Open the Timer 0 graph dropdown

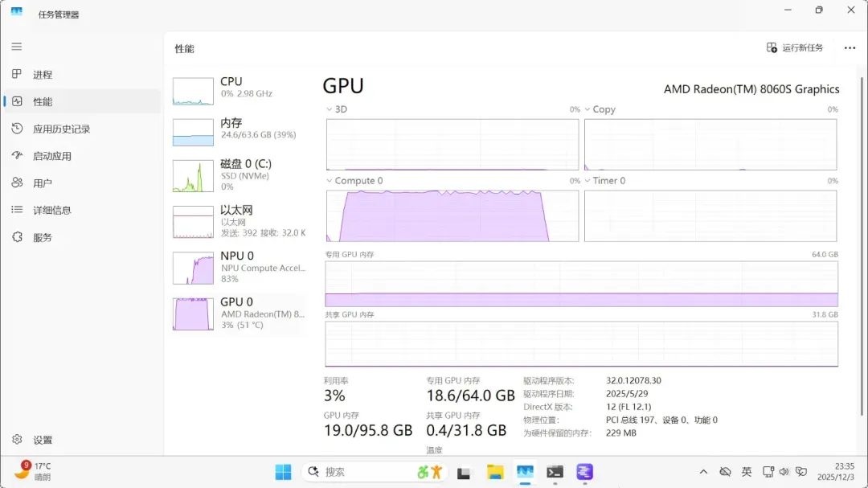coord(588,181)
